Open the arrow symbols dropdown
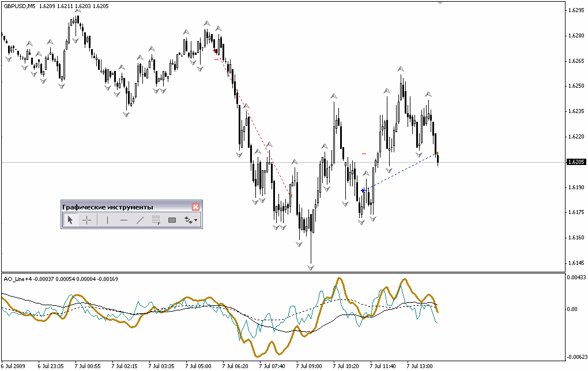This screenshot has height=371, width=588. tap(190, 220)
